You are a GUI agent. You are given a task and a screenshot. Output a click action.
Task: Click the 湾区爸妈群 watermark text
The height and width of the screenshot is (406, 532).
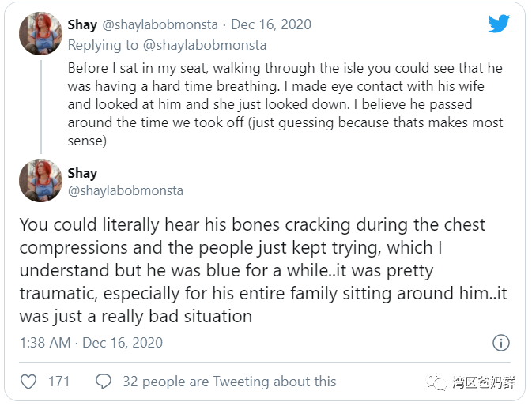pos(483,383)
